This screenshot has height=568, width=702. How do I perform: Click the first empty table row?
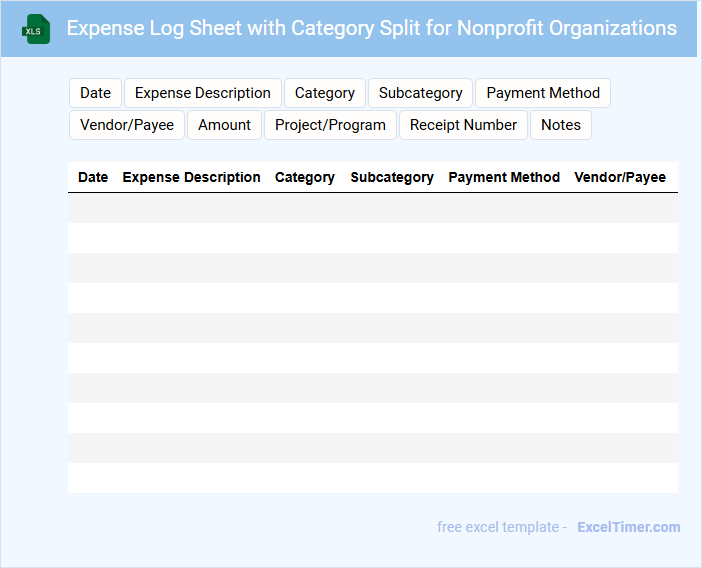[x=372, y=208]
